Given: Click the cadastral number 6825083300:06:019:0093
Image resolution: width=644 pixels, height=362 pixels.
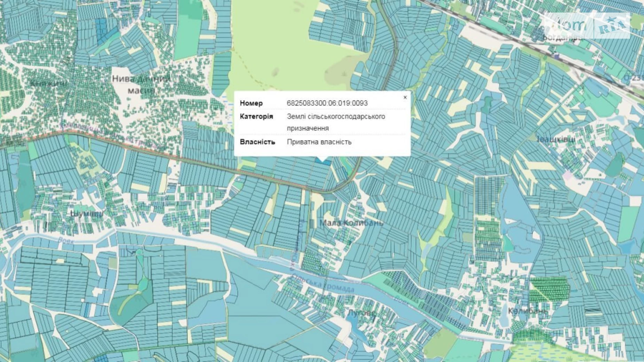Looking at the screenshot, I should 327,103.
